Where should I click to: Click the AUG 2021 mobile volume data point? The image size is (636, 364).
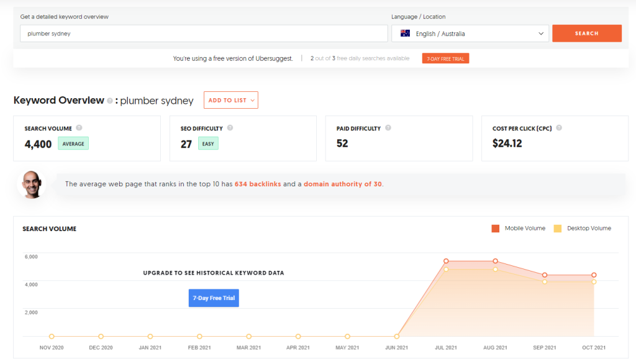click(495, 261)
